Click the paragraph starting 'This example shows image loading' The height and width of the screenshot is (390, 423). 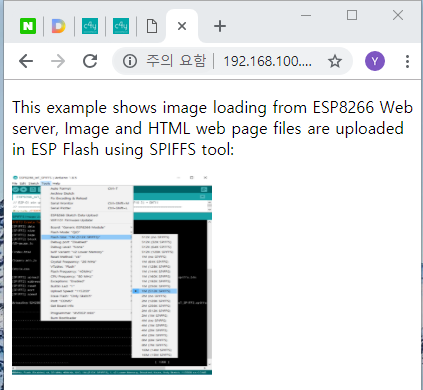pyautogui.click(x=212, y=128)
